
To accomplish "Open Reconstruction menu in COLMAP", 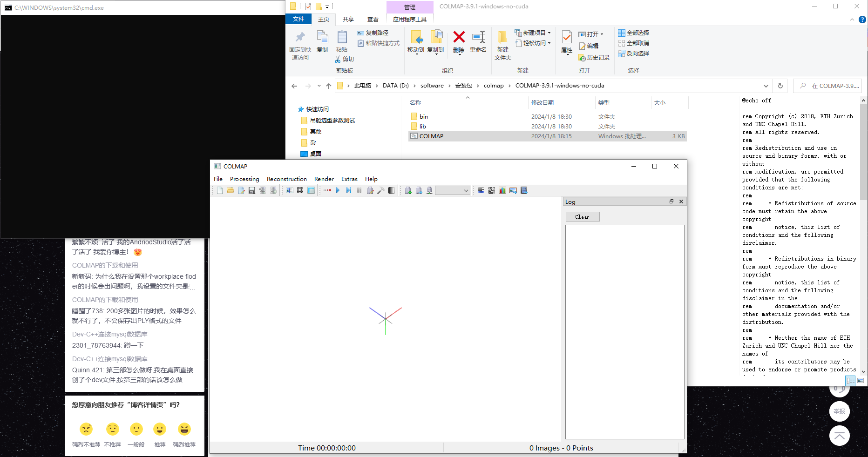I will 287,179.
